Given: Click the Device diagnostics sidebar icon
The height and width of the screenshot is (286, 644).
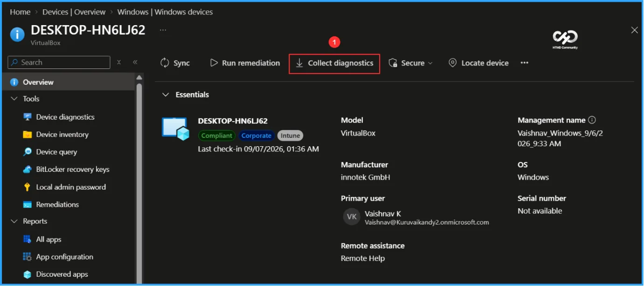Looking at the screenshot, I should (28, 117).
